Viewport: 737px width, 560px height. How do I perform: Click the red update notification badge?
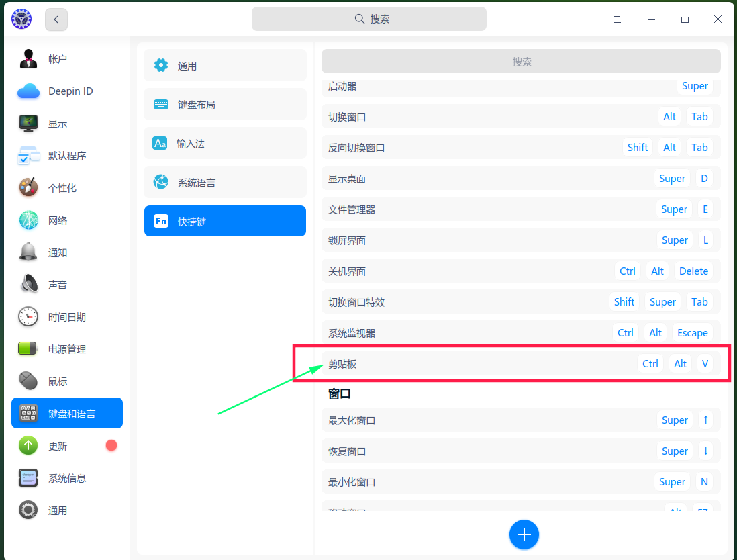pos(111,445)
